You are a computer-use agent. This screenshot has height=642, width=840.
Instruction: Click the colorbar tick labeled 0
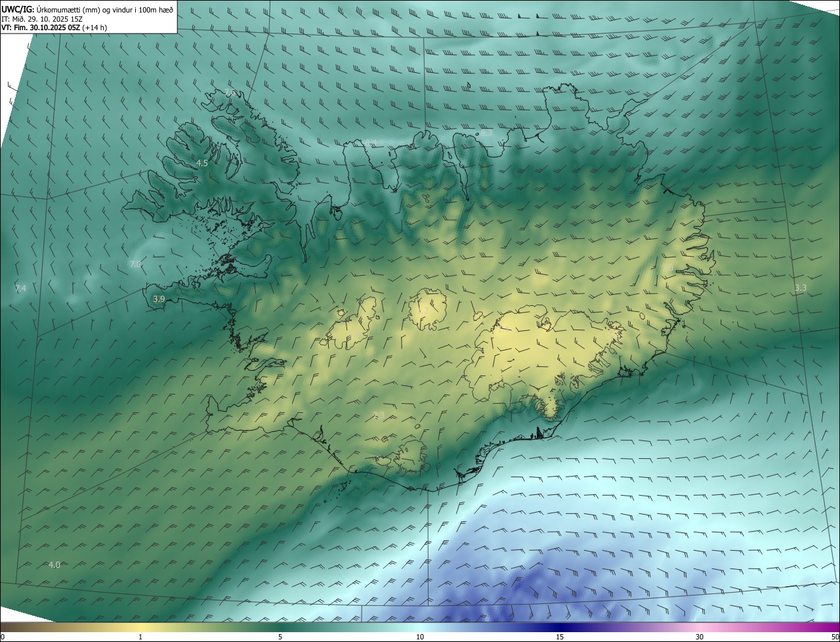click(2, 637)
